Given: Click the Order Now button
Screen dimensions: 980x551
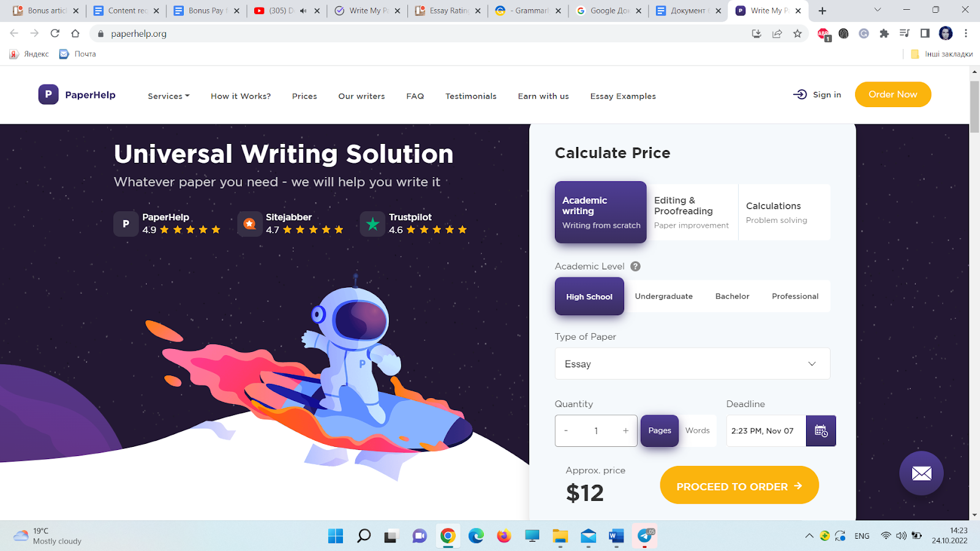Looking at the screenshot, I should pyautogui.click(x=893, y=94).
